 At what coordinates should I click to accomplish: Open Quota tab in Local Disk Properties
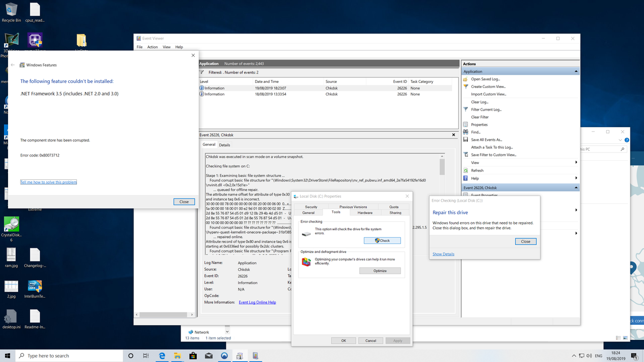[x=394, y=207]
